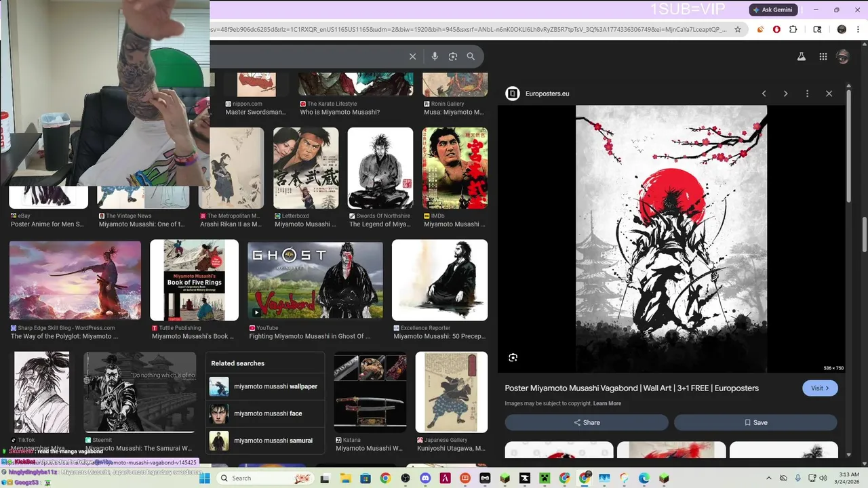The height and width of the screenshot is (488, 868).
Task: Save the selected poster image
Action: click(x=755, y=422)
